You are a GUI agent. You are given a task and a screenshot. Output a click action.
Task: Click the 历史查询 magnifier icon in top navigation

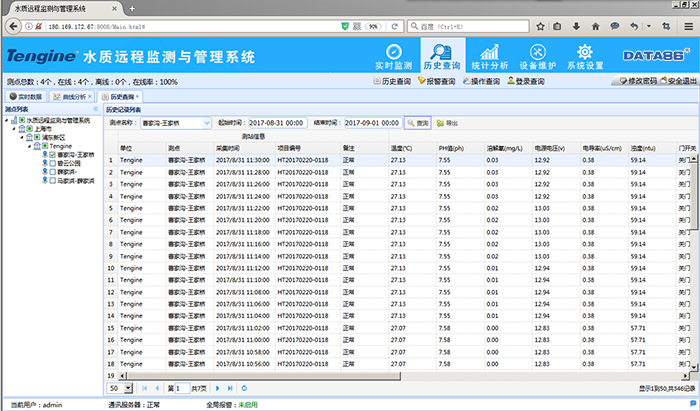(x=441, y=52)
